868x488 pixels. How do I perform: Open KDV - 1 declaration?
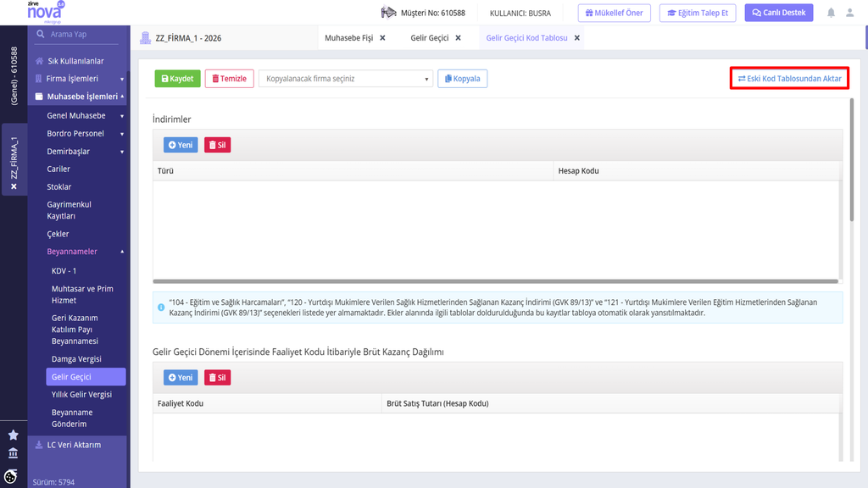pos(64,271)
